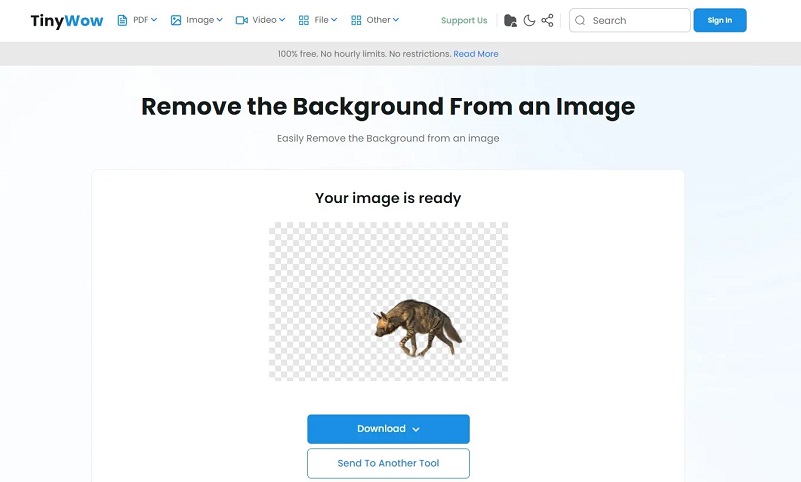The width and height of the screenshot is (801, 482).
Task: Toggle dark mode with the moon icon
Action: [x=529, y=20]
